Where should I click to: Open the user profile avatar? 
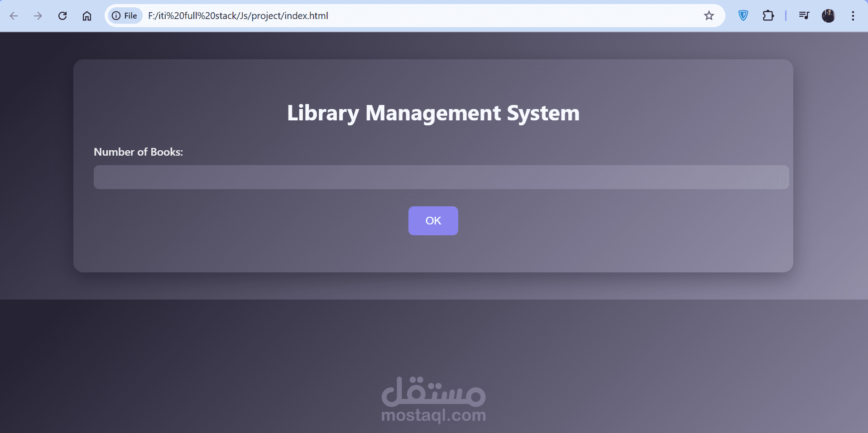point(829,16)
